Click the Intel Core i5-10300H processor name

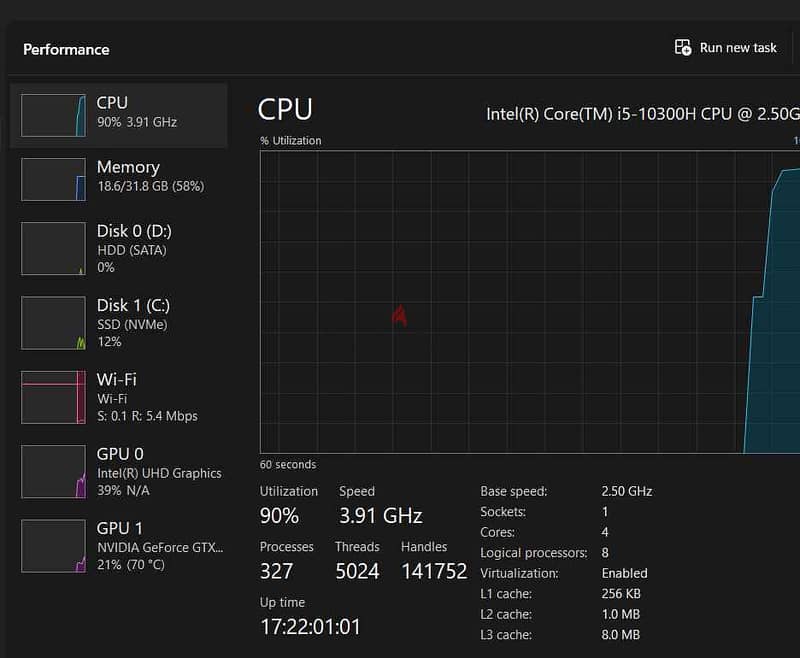pos(643,114)
